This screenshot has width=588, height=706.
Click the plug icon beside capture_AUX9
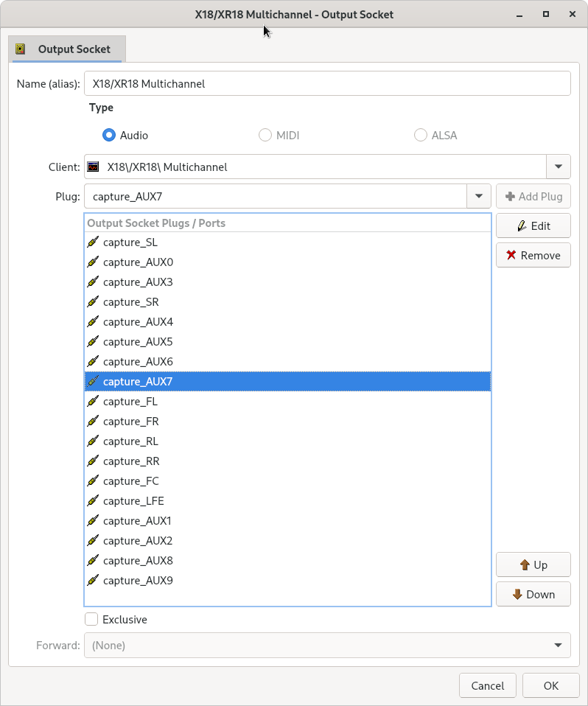(93, 581)
